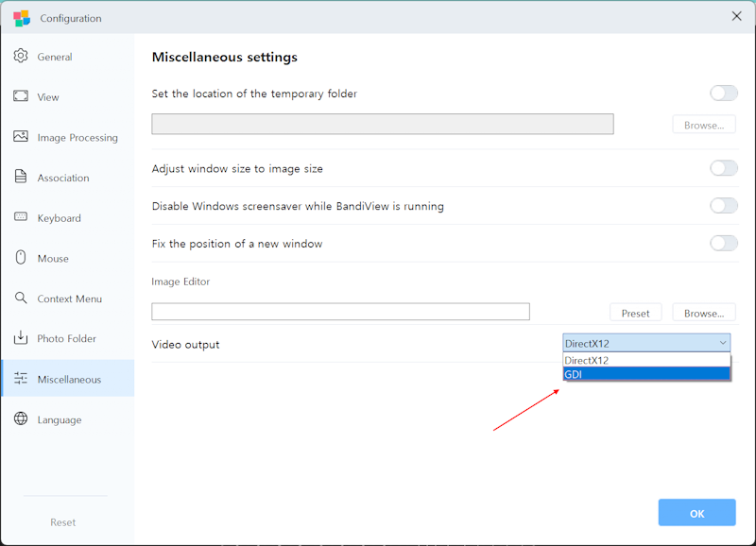Open Image Processing via its picture icon

coord(21,137)
